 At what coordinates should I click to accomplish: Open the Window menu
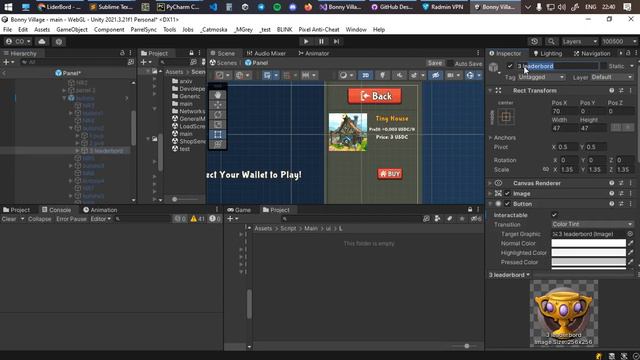[x=356, y=29]
